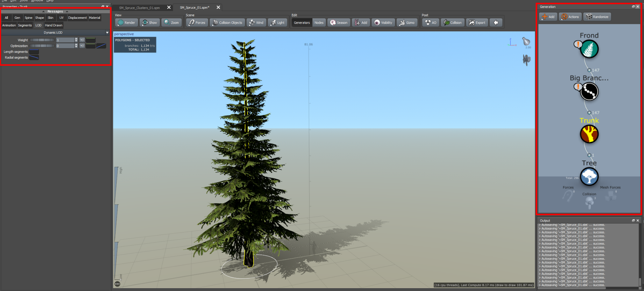Expand the Messages bar in Properties panel
This screenshot has width=644, height=291.
coord(55,12)
